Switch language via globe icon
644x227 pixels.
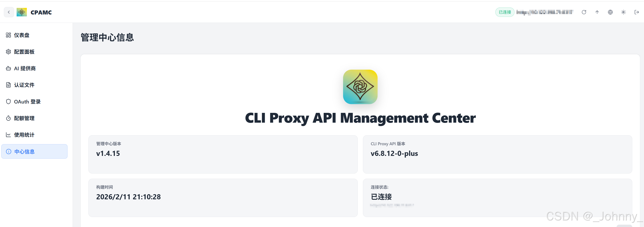pyautogui.click(x=610, y=12)
